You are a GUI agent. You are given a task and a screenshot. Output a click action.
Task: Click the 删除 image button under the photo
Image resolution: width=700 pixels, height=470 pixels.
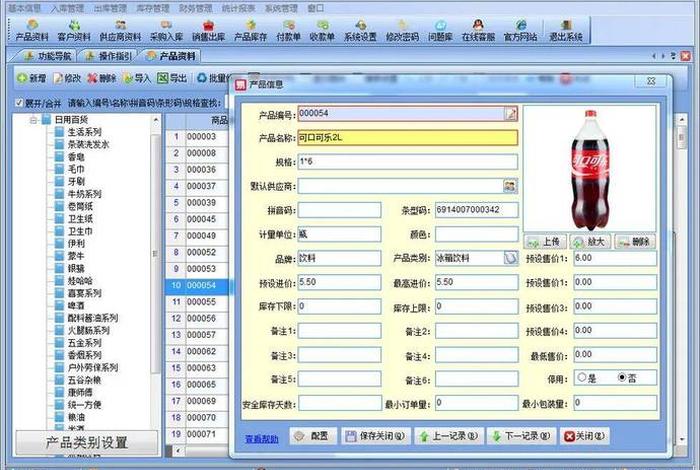coord(635,242)
